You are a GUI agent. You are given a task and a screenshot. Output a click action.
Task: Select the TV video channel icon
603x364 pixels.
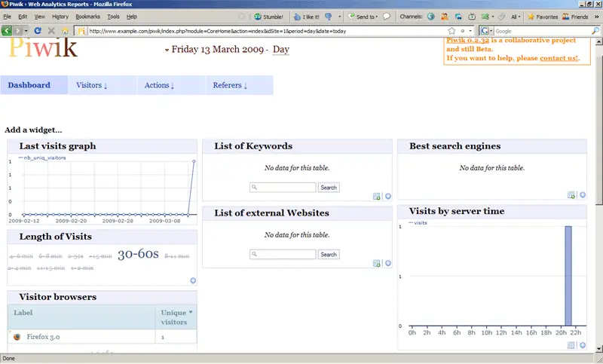472,17
